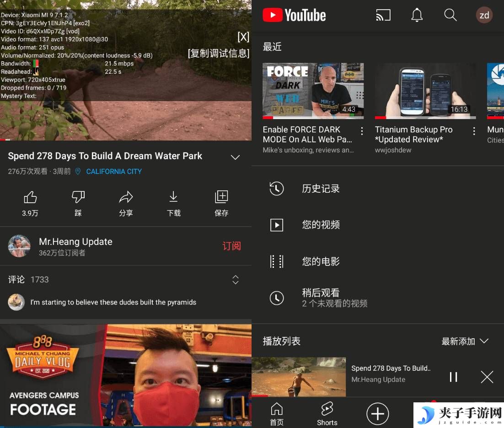Viewport: 504px width, 428px height.
Task: Open channel wwjoshdew text
Action: [393, 150]
